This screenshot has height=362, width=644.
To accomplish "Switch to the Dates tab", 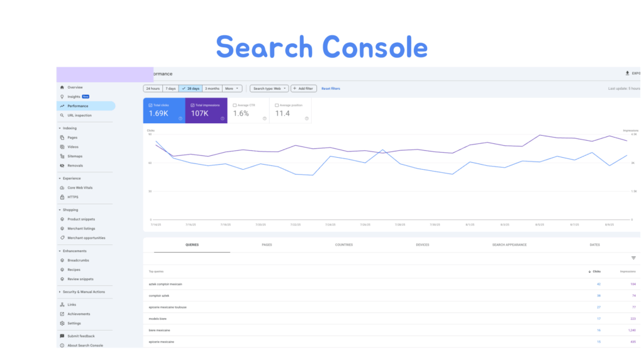I will click(x=595, y=245).
